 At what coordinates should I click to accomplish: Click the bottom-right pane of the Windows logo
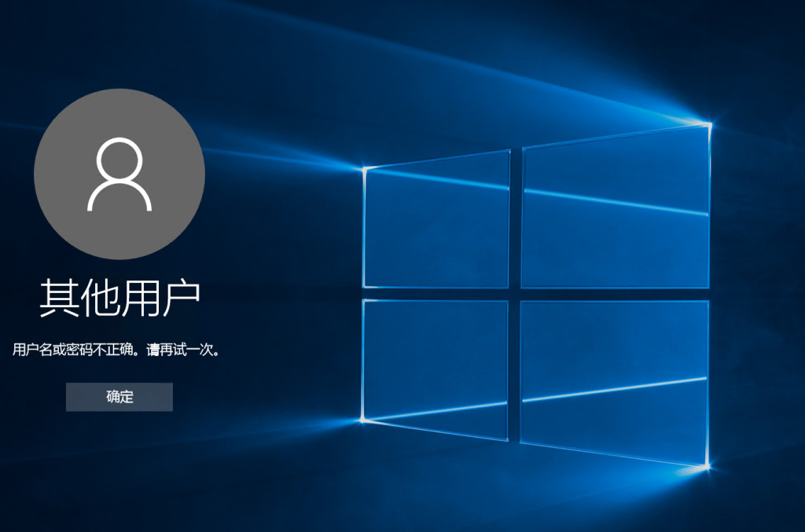click(x=614, y=377)
